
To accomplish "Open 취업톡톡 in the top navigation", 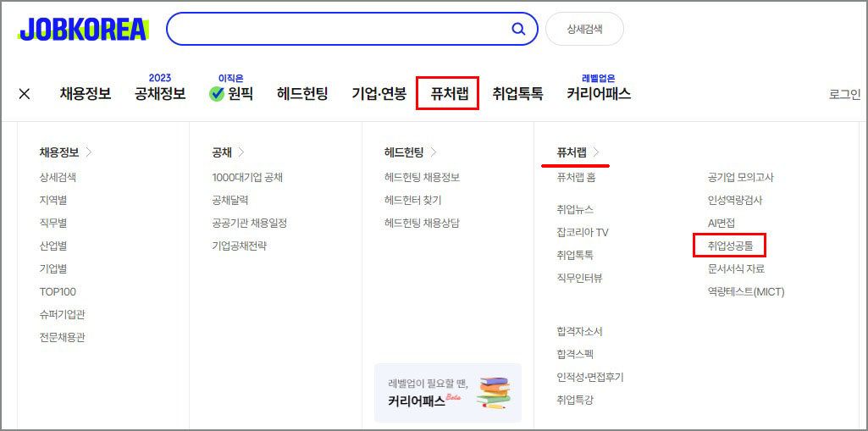I will coord(517,93).
